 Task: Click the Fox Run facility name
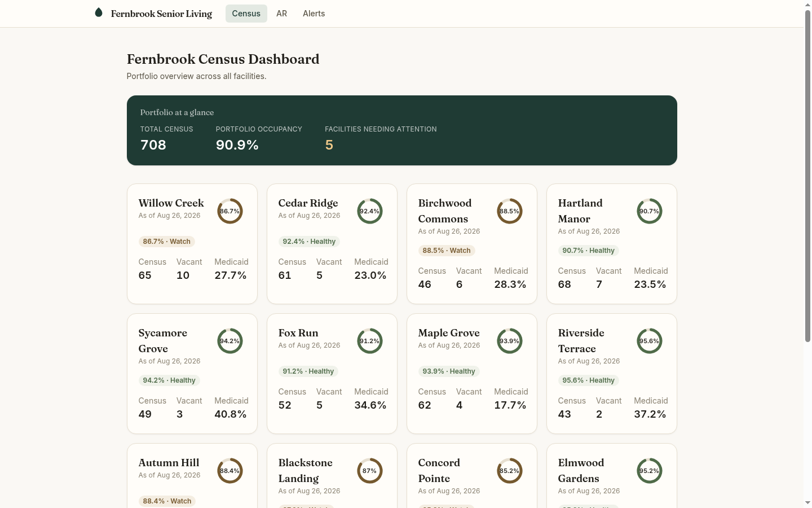click(298, 333)
